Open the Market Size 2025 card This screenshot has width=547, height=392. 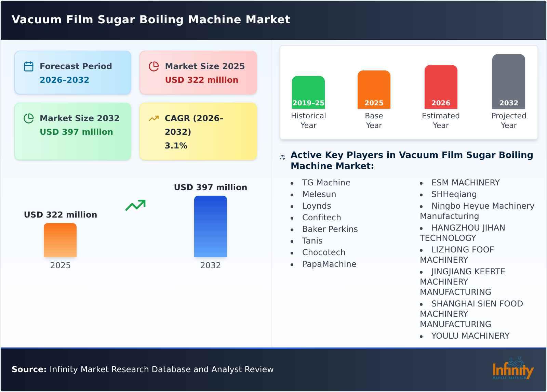click(198, 73)
